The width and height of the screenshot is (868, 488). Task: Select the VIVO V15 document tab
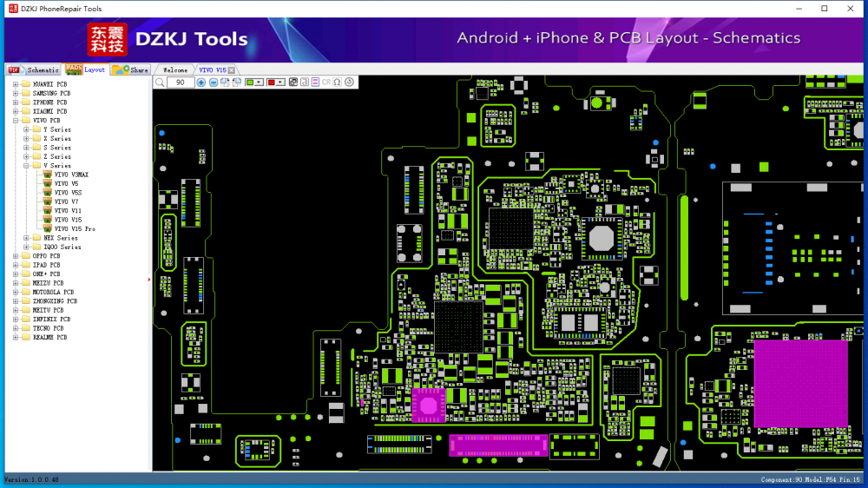pos(213,70)
